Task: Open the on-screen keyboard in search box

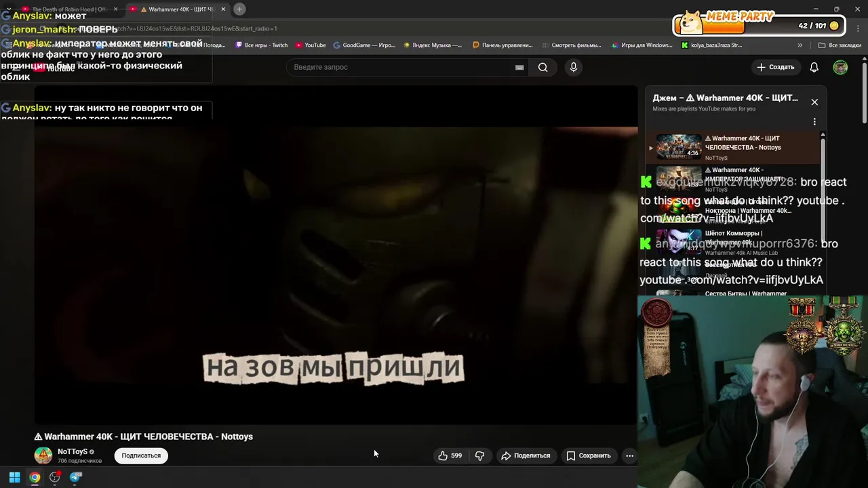Action: (x=519, y=67)
